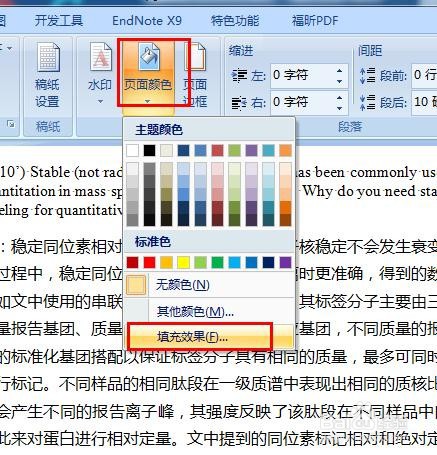Pick the dark navy standard color

(x=269, y=262)
